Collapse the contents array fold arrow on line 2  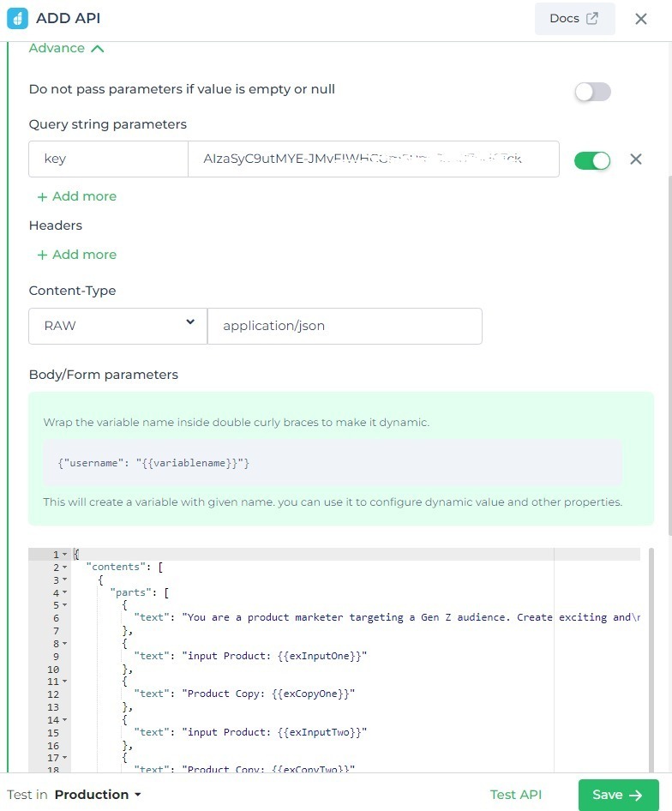63,567
